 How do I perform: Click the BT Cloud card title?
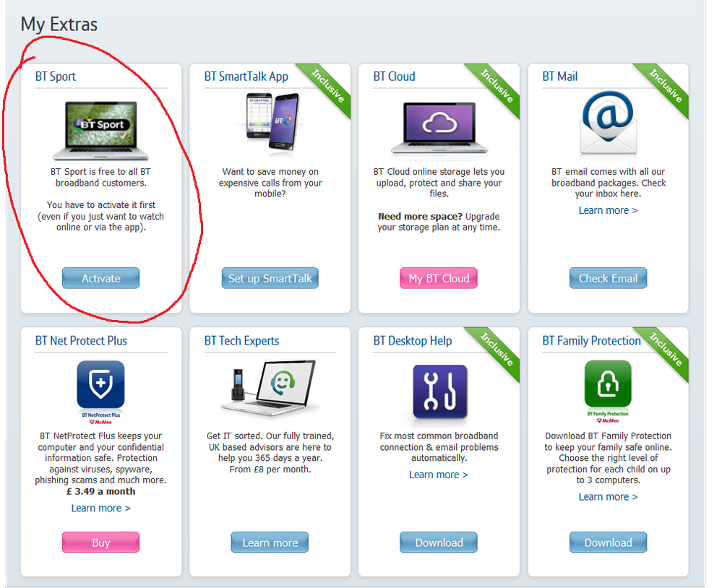coord(394,77)
